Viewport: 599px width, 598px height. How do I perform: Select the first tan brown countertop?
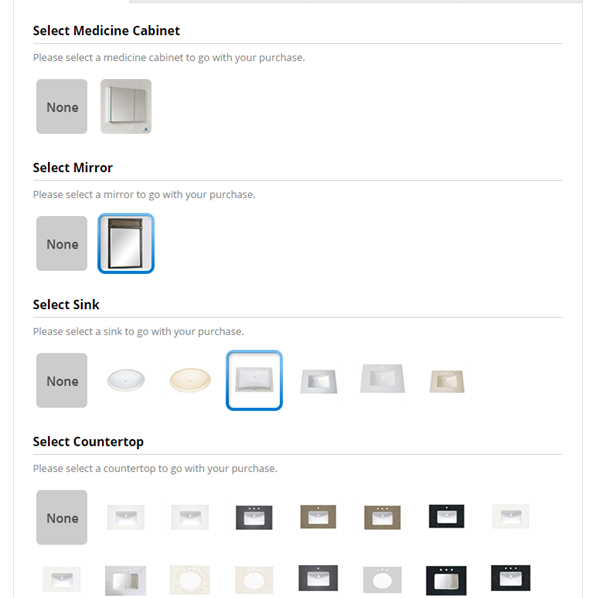point(318,517)
